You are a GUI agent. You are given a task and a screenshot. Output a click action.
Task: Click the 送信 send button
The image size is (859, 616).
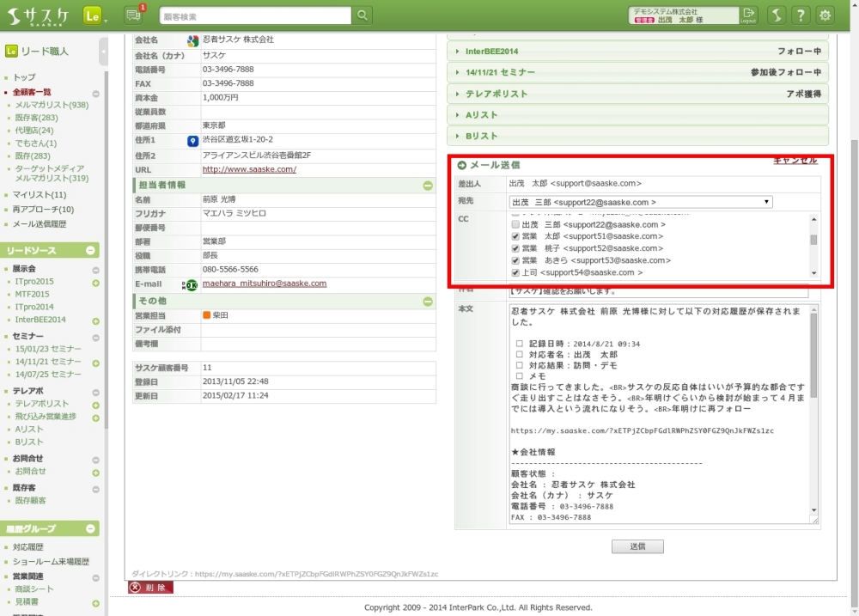pyautogui.click(x=637, y=546)
